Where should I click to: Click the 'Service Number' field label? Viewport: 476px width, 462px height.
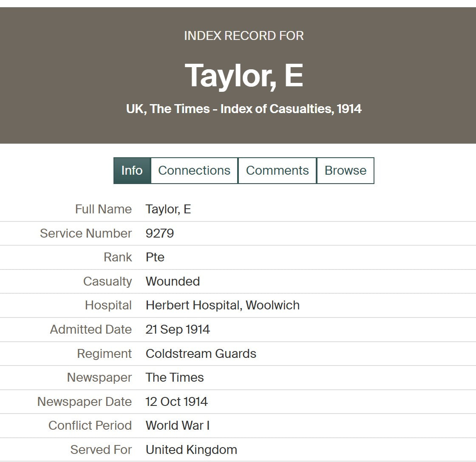(86, 233)
